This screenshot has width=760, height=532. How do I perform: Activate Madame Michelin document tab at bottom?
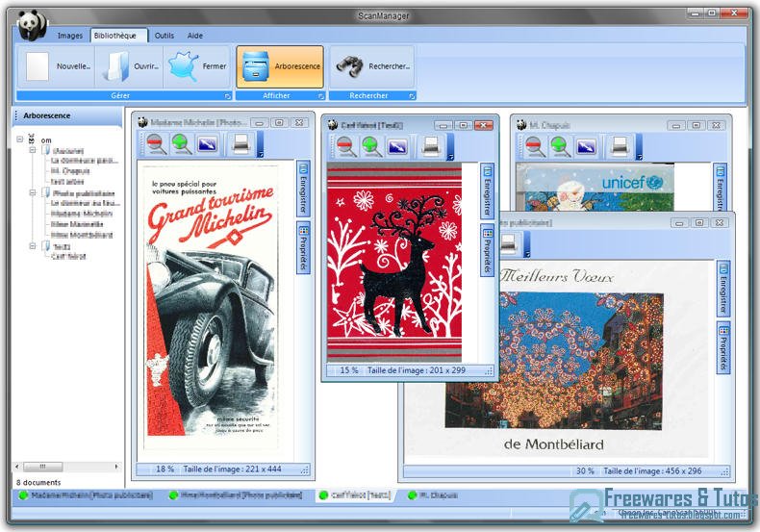tap(86, 495)
